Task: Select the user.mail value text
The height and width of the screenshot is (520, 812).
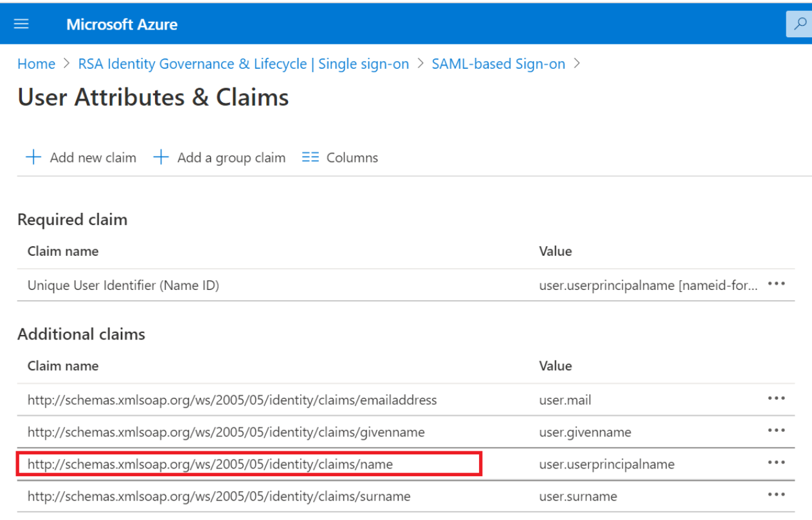Action: click(x=564, y=399)
